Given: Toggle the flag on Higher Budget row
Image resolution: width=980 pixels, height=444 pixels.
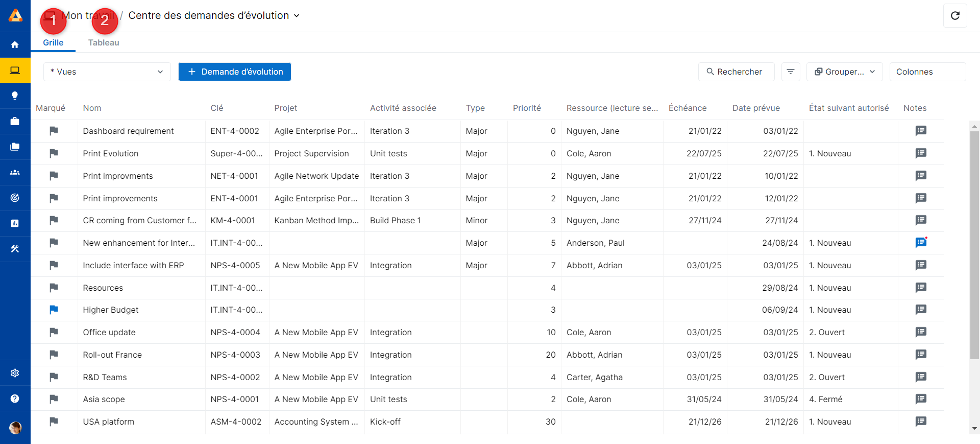Looking at the screenshot, I should pos(54,310).
